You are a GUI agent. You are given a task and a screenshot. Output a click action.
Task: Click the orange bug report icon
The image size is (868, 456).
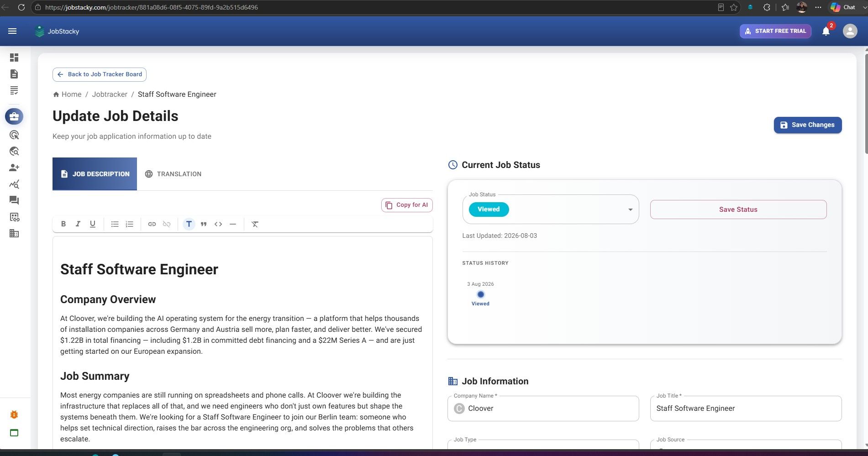[x=14, y=414]
